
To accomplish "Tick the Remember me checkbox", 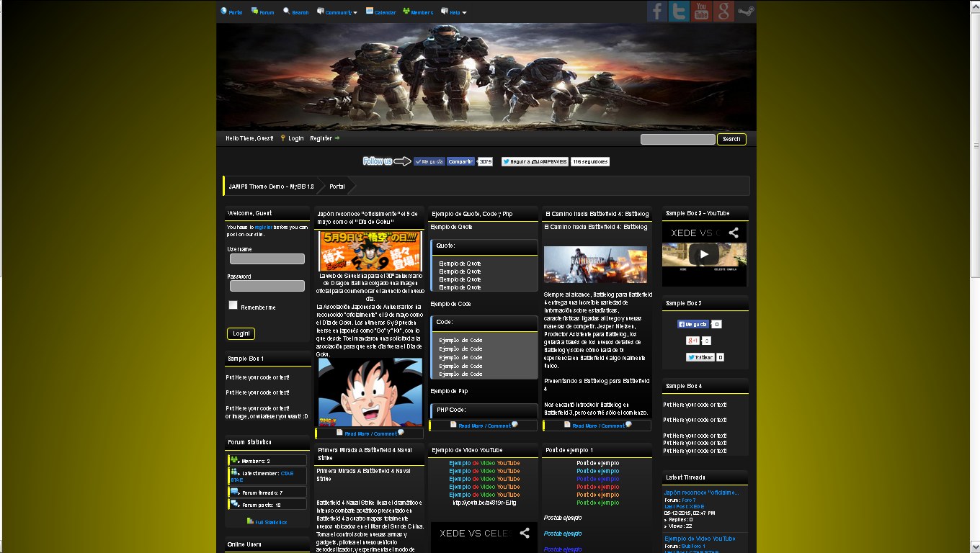I will (x=233, y=305).
